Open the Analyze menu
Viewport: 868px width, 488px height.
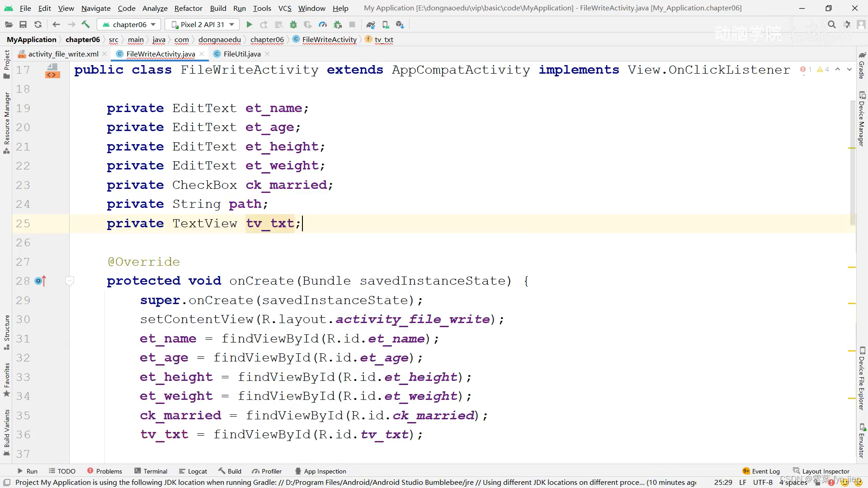(x=155, y=8)
